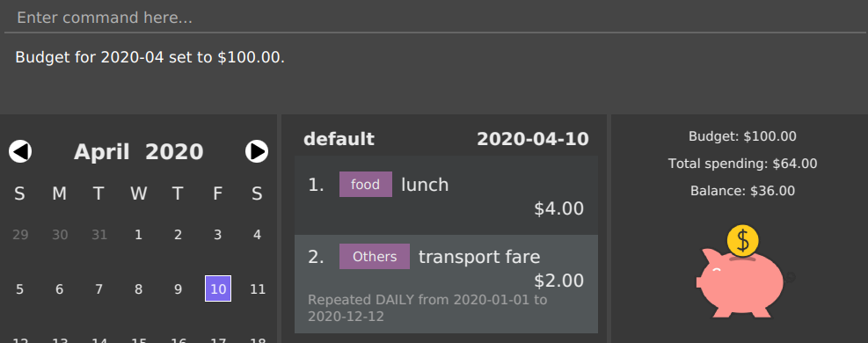Select highlighted date 10 in calendar

pos(218,288)
